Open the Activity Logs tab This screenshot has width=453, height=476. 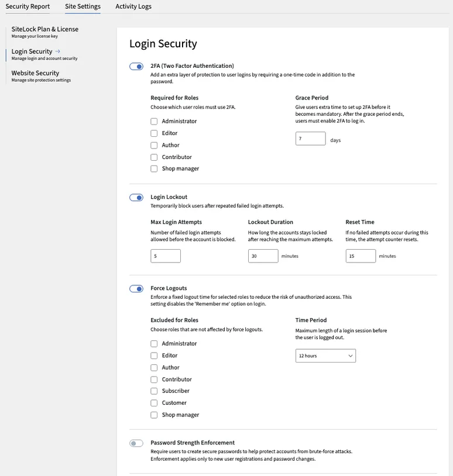132,6
